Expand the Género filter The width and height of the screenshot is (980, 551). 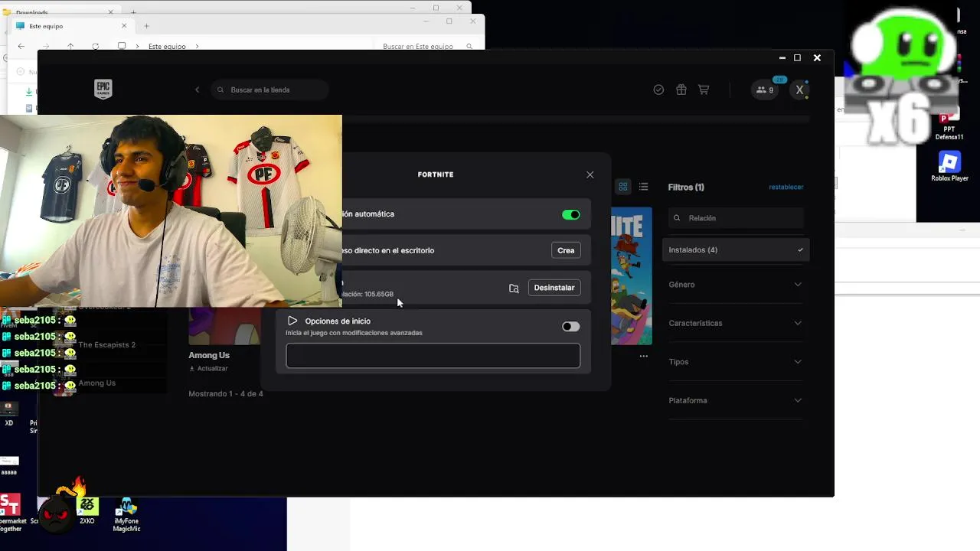click(x=735, y=285)
